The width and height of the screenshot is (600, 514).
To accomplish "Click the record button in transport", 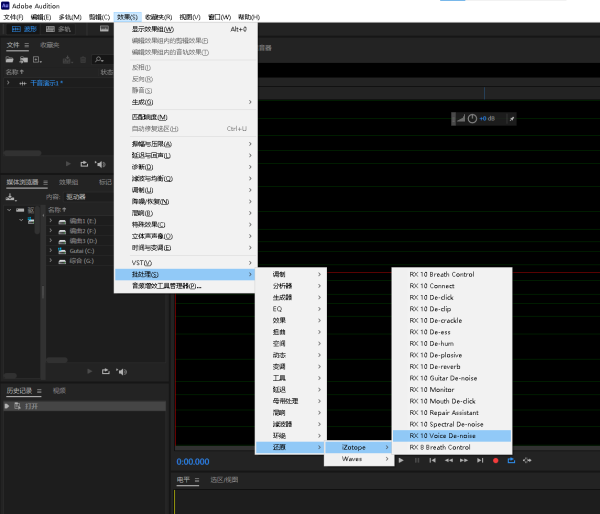I will coord(495,460).
